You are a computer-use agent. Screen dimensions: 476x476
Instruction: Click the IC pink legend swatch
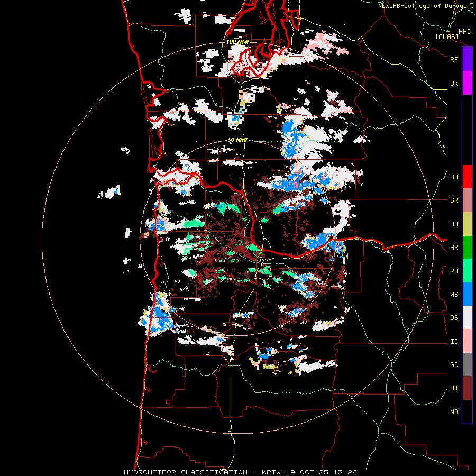[x=467, y=341]
